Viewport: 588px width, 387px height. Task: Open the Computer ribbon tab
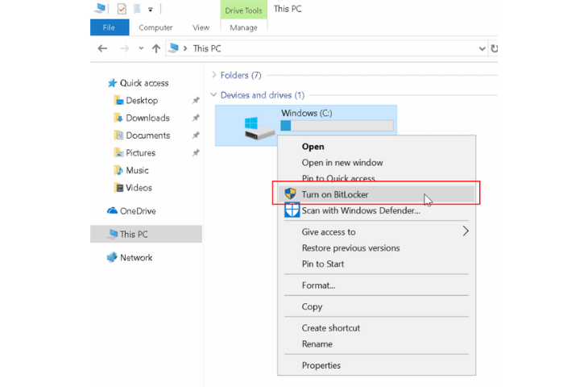coord(155,27)
